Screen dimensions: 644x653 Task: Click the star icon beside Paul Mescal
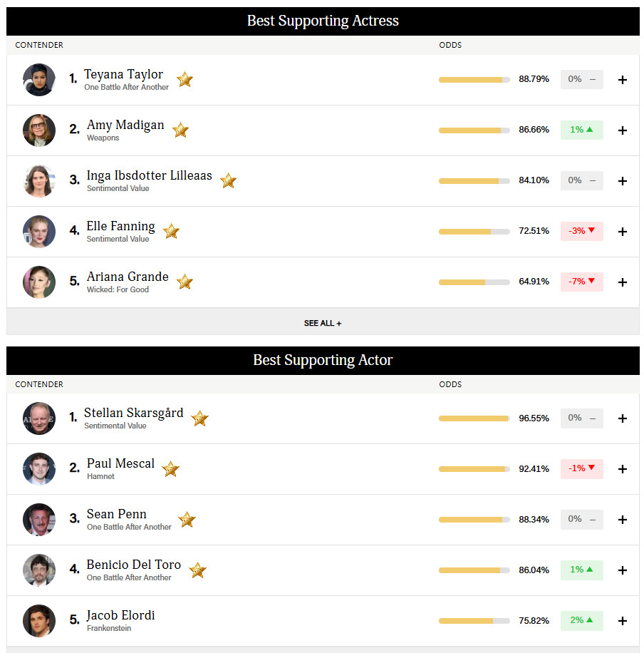(x=170, y=469)
